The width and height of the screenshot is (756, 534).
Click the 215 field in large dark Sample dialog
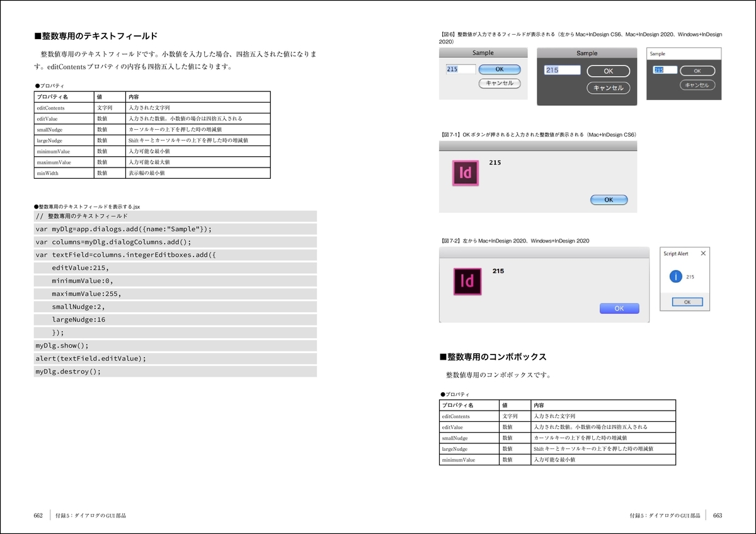(x=562, y=71)
